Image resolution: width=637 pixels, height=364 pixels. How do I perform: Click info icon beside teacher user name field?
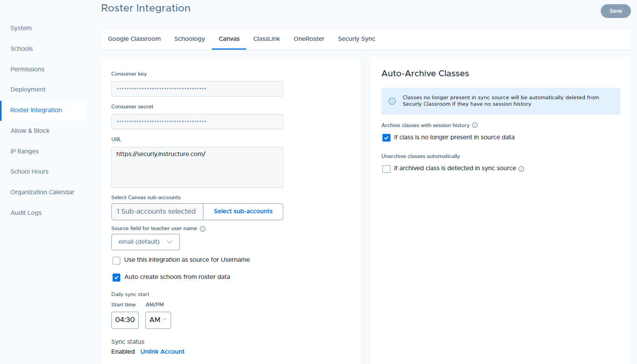[203, 229]
